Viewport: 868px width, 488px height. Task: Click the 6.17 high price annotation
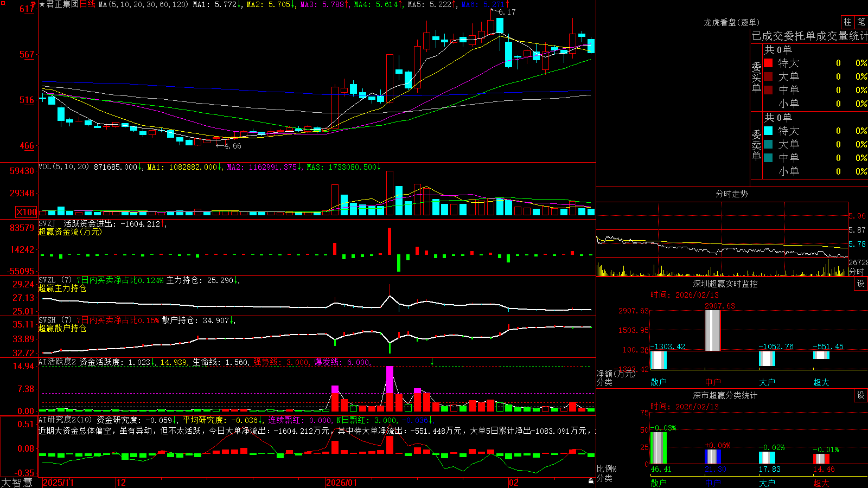click(x=507, y=12)
